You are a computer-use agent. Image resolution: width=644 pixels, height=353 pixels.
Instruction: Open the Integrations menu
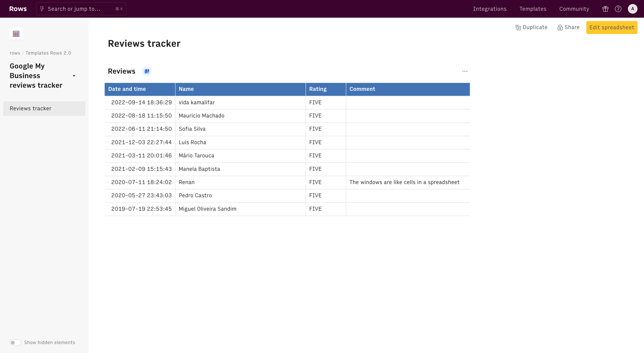(489, 9)
